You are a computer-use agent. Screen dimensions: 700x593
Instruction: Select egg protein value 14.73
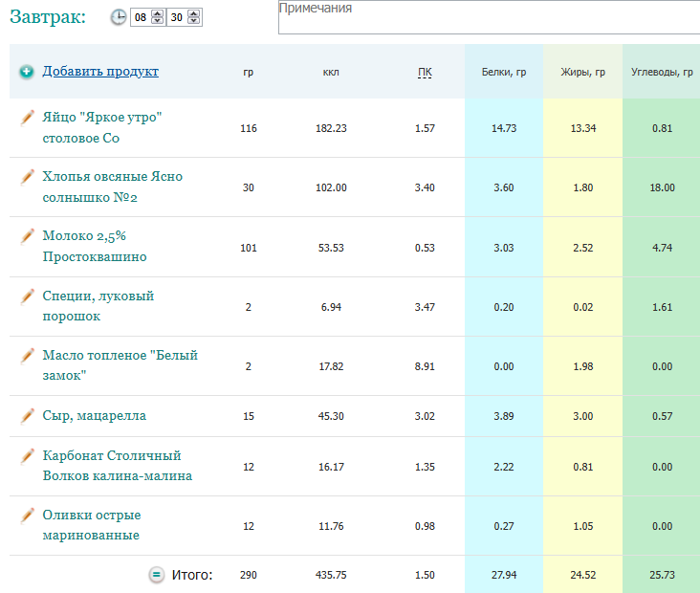click(x=504, y=128)
